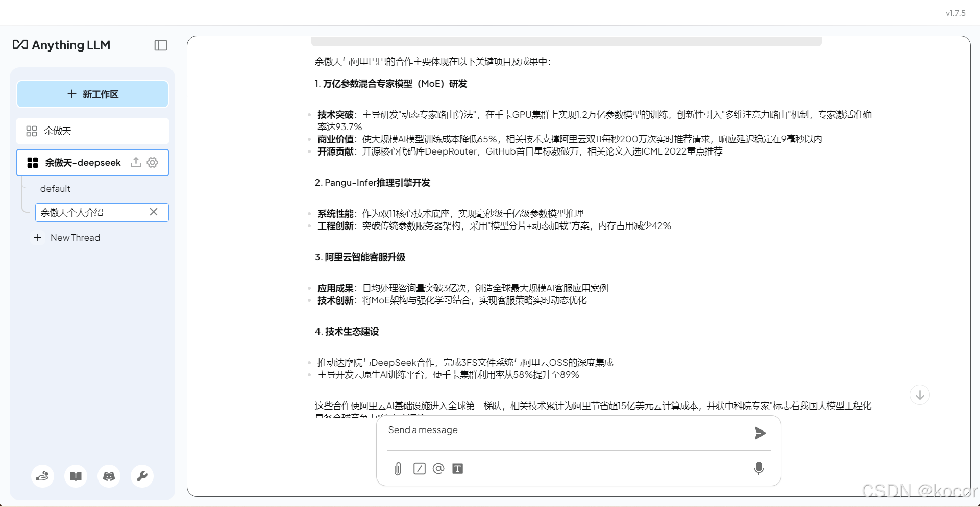Viewport: 980px width, 507px height.
Task: Send the message with the arrow icon
Action: point(760,433)
